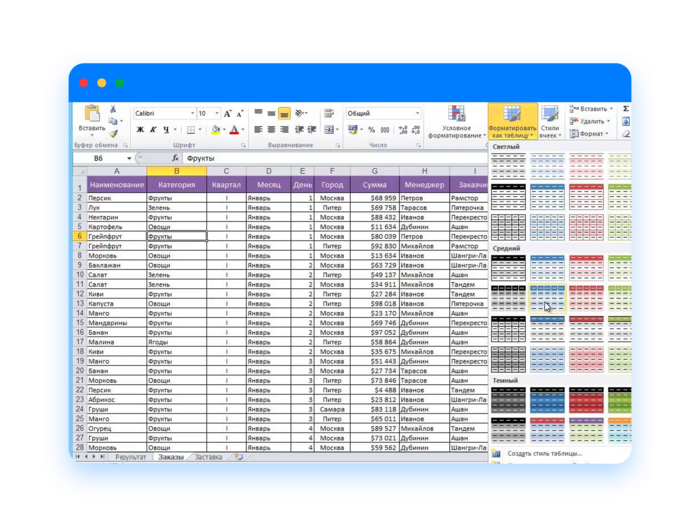This screenshot has height=527, width=700.
Task: Click Удалить cells button
Action: tap(589, 121)
